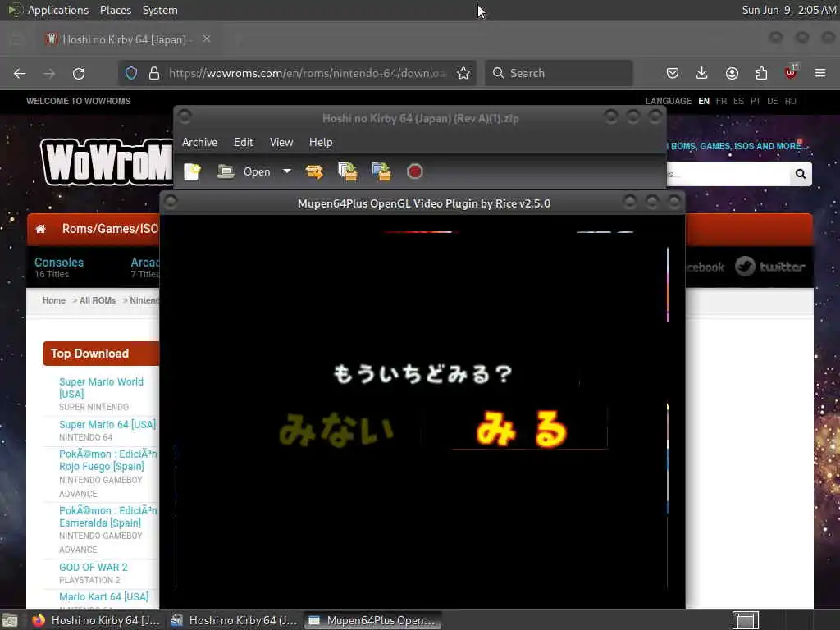
Task: Switch to Firefox window in taskbar
Action: [x=97, y=620]
